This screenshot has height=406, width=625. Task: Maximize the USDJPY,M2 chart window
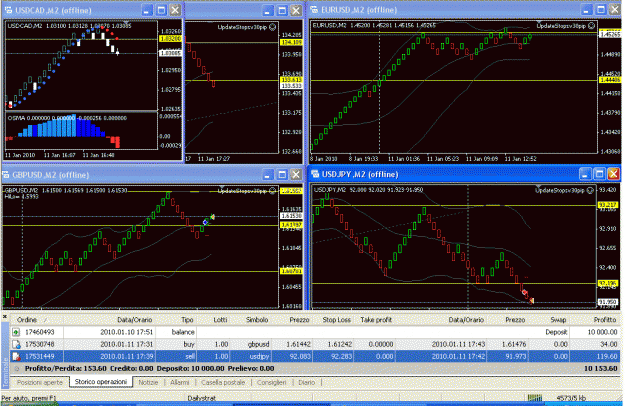pyautogui.click(x=599, y=174)
